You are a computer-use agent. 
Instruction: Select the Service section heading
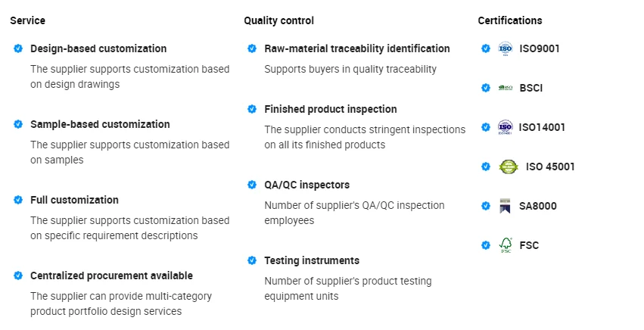coord(27,20)
